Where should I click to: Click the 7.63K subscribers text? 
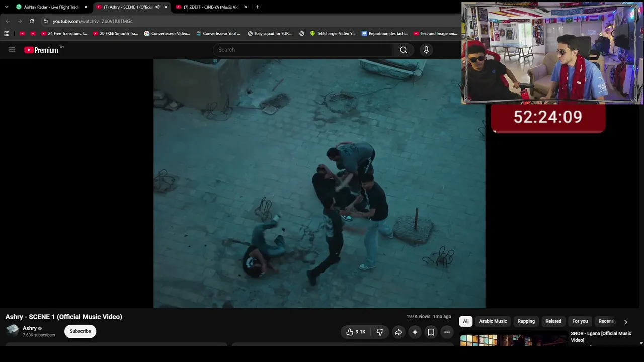coord(39,335)
